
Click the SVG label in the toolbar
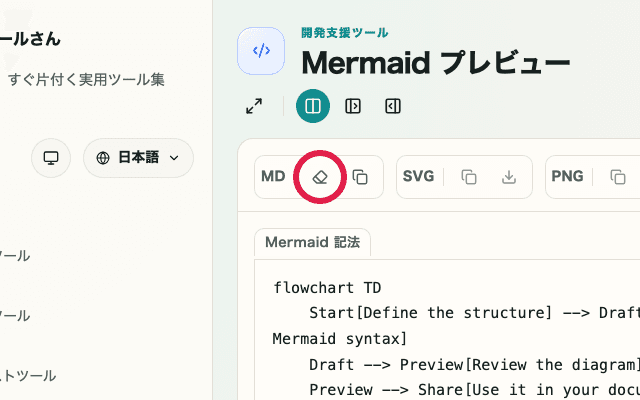click(418, 176)
